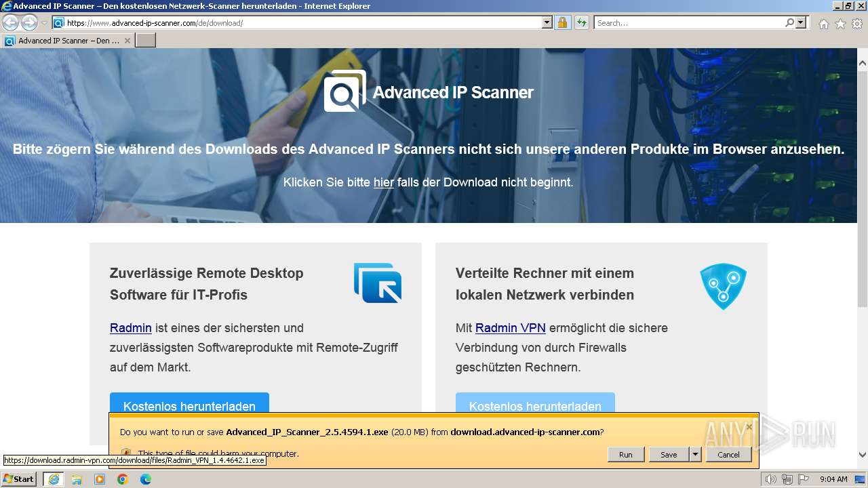This screenshot has width=868, height=488.
Task: Launch Google Chrome from the taskbar
Action: (123, 479)
